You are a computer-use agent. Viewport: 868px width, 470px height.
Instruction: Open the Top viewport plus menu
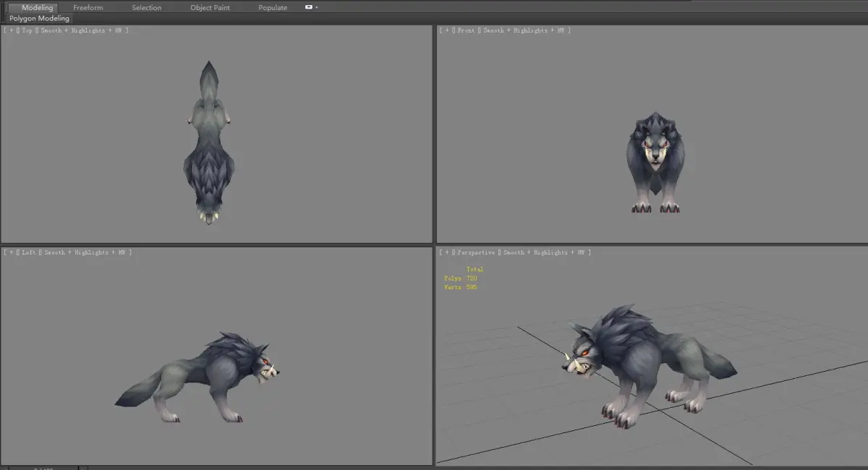pos(12,30)
